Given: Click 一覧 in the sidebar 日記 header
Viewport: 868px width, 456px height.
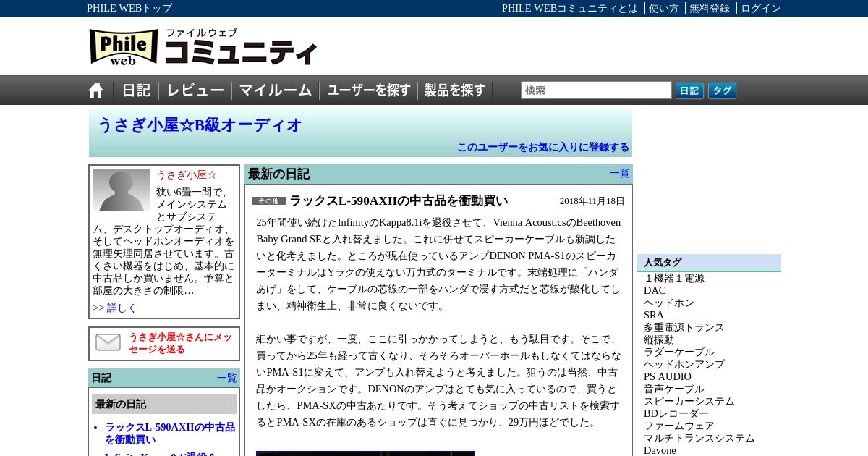Looking at the screenshot, I should 227,378.
